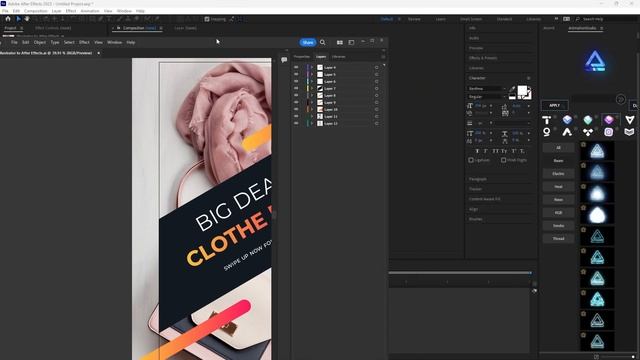Enable the Hindi Digits checkbox
The image size is (640, 360).
(x=504, y=160)
